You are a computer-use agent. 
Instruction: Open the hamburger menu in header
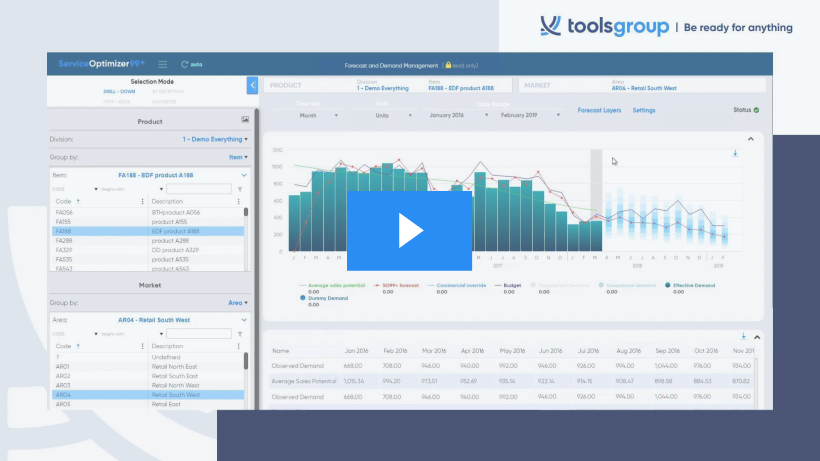point(163,64)
